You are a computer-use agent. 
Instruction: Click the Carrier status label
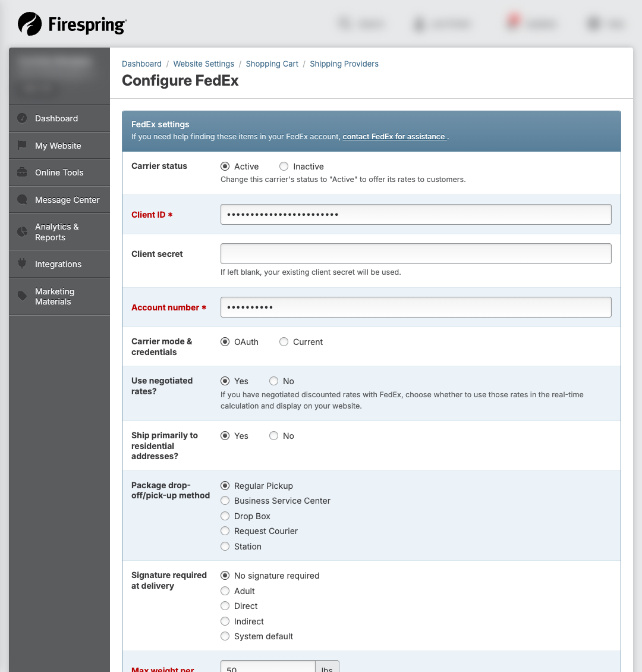pyautogui.click(x=159, y=166)
